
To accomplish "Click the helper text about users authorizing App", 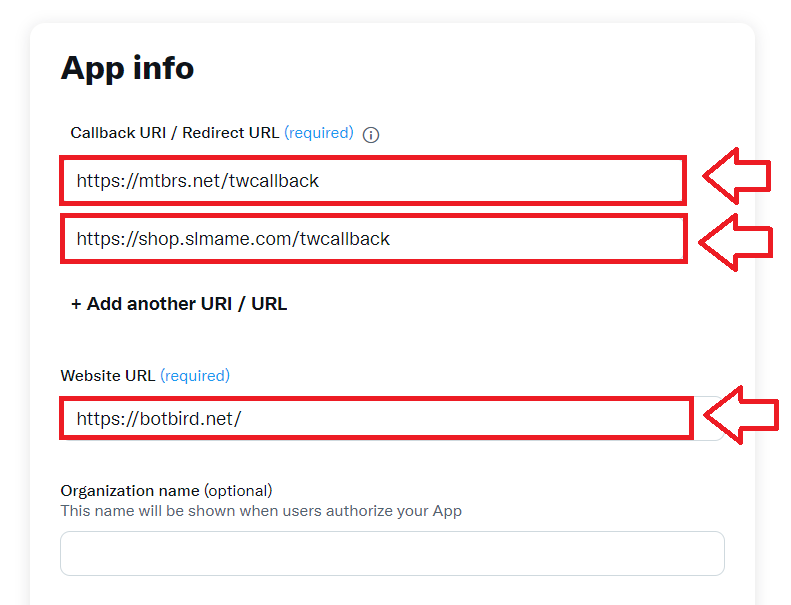I will click(x=261, y=511).
